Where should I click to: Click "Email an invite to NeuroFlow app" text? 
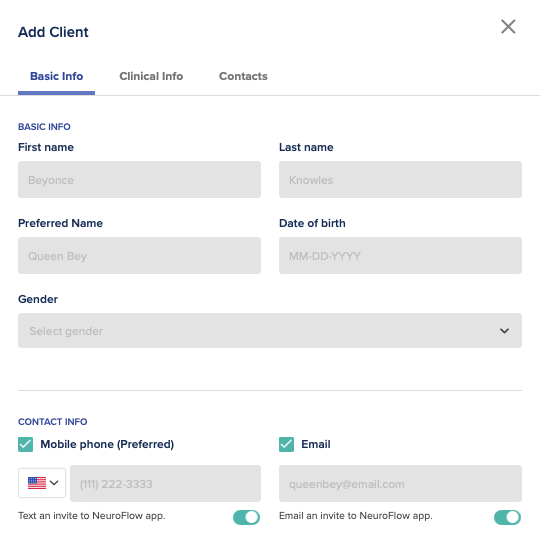(356, 516)
